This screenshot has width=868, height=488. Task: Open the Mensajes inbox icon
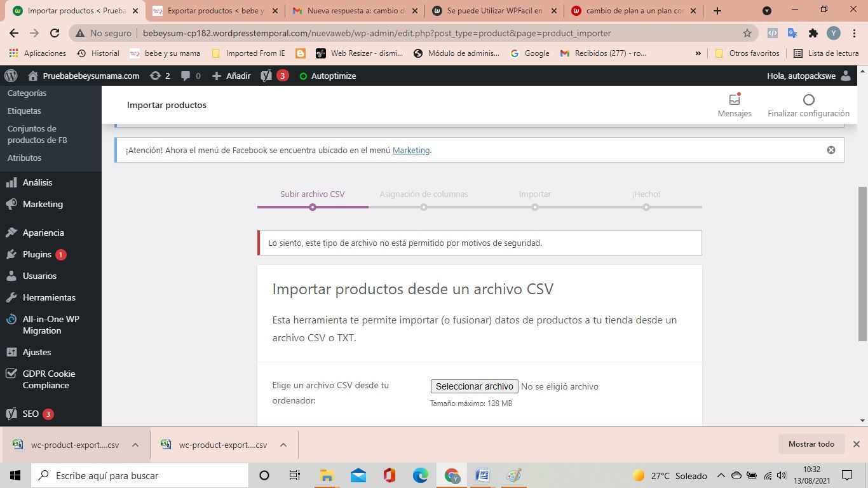tap(735, 105)
